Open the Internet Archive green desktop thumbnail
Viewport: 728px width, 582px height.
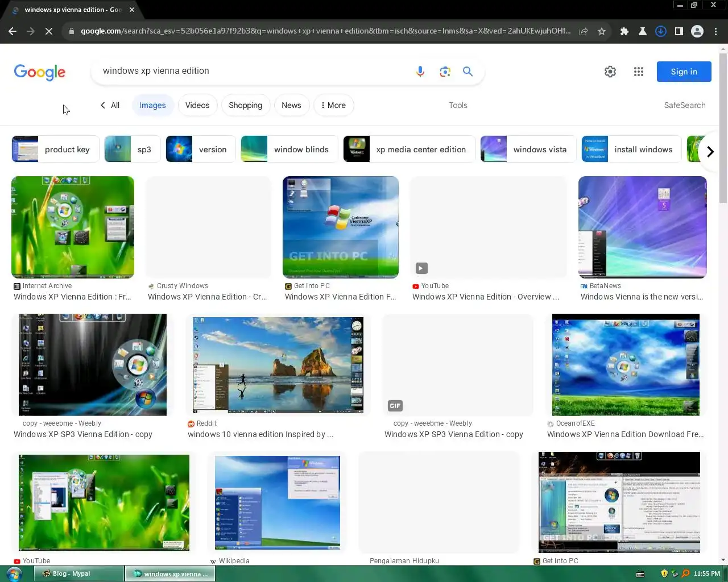tap(73, 227)
